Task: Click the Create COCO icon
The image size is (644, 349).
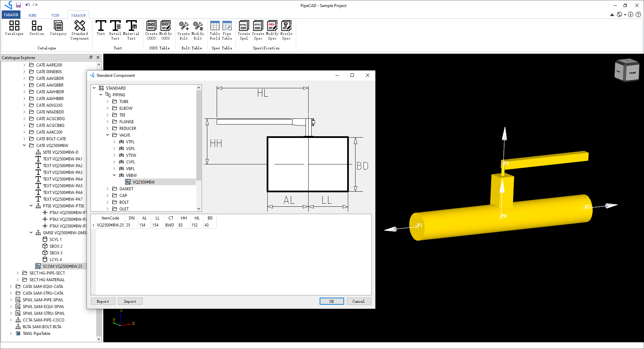Action: [151, 30]
